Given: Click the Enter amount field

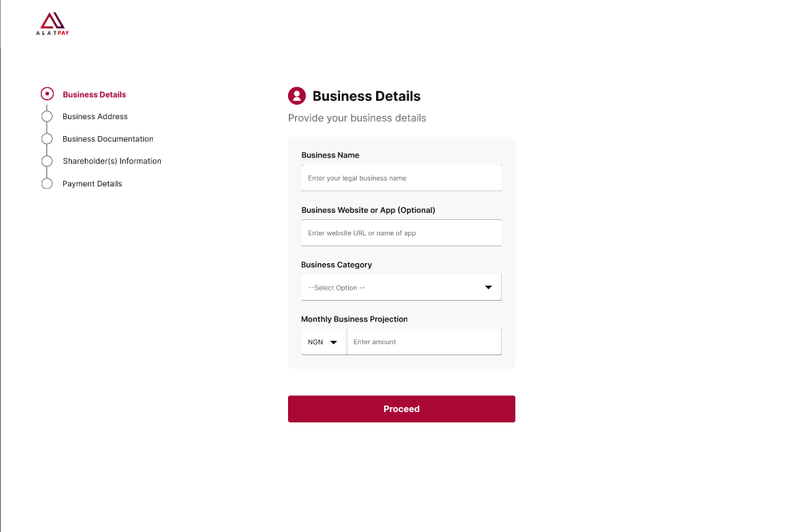Looking at the screenshot, I should 423,342.
